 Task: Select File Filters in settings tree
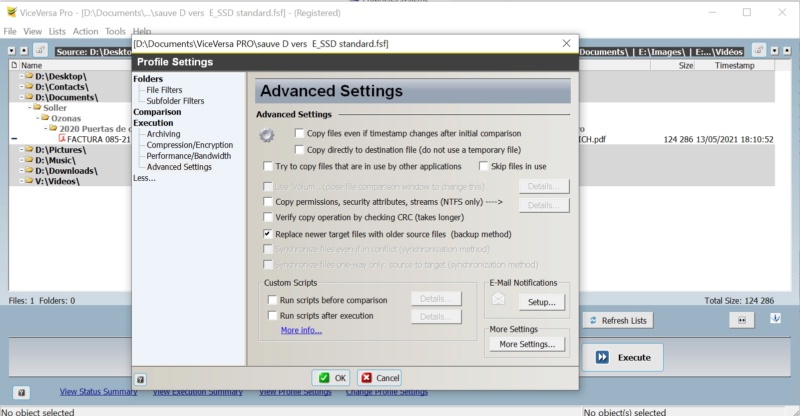click(x=164, y=90)
